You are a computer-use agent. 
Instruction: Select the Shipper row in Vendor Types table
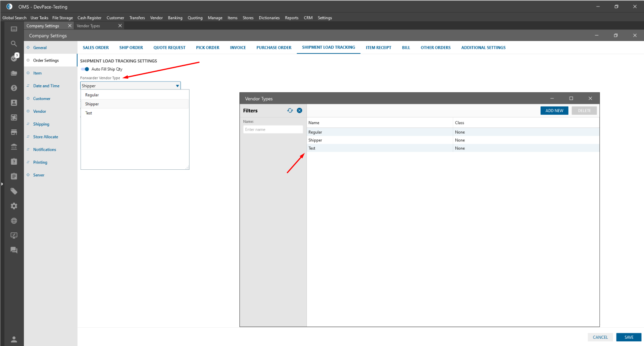click(x=453, y=140)
